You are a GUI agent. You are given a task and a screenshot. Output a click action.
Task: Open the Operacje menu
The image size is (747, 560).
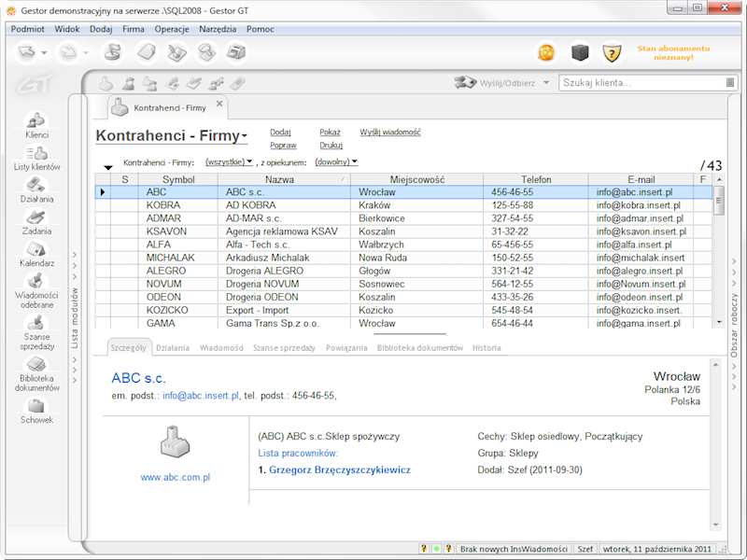[172, 29]
